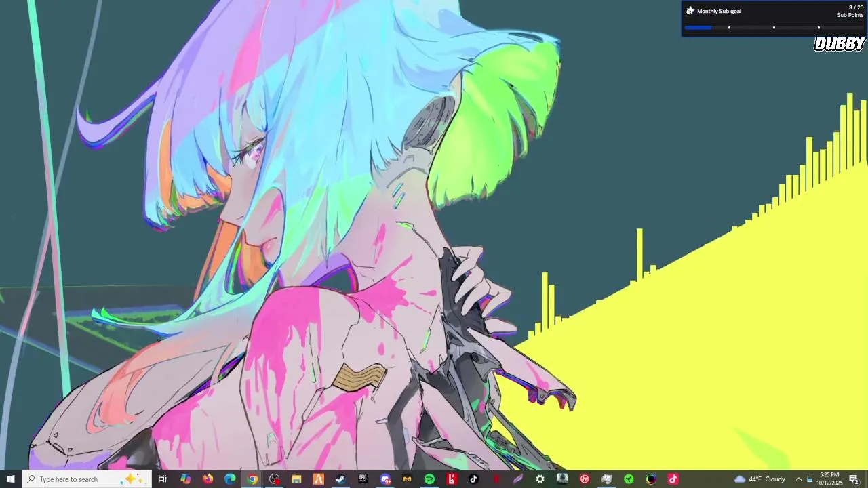The height and width of the screenshot is (488, 868).
Task: Open Microsoft Edge from the taskbar
Action: click(230, 479)
